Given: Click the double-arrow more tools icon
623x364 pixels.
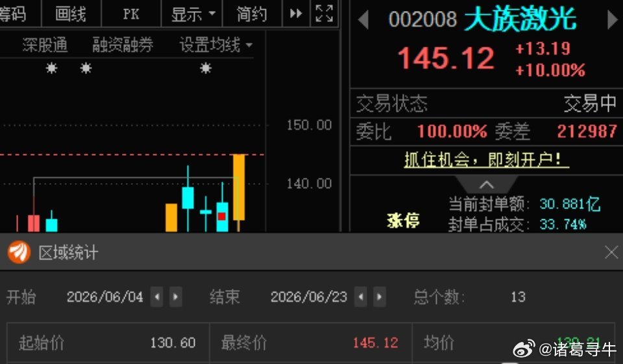Looking at the screenshot, I should [296, 14].
